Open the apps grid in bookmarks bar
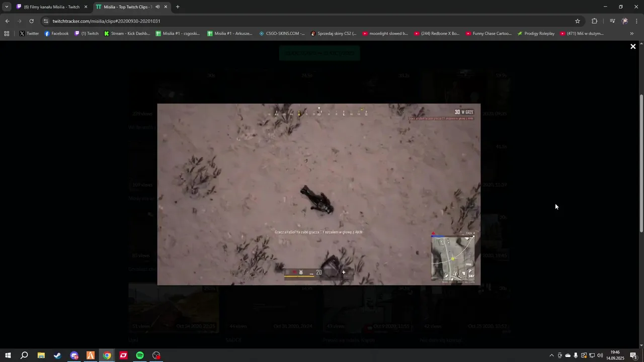Viewport: 644px width, 362px height. point(7,34)
